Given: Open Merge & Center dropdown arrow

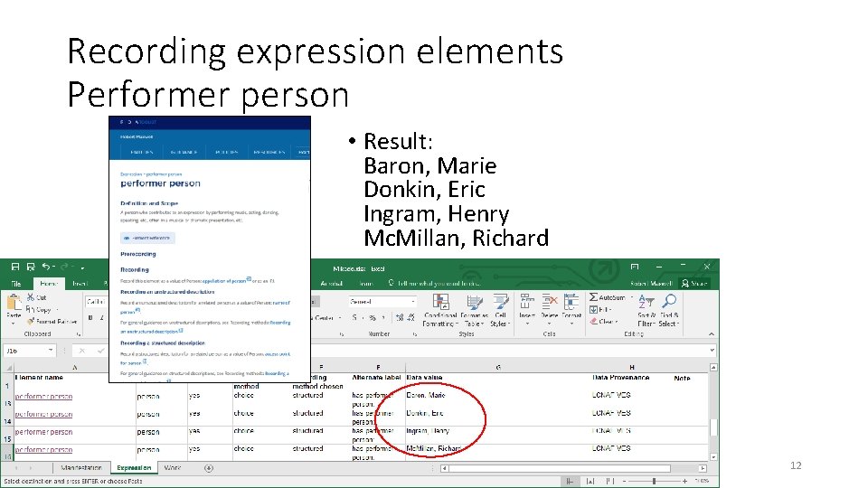Looking at the screenshot, I should [340, 318].
